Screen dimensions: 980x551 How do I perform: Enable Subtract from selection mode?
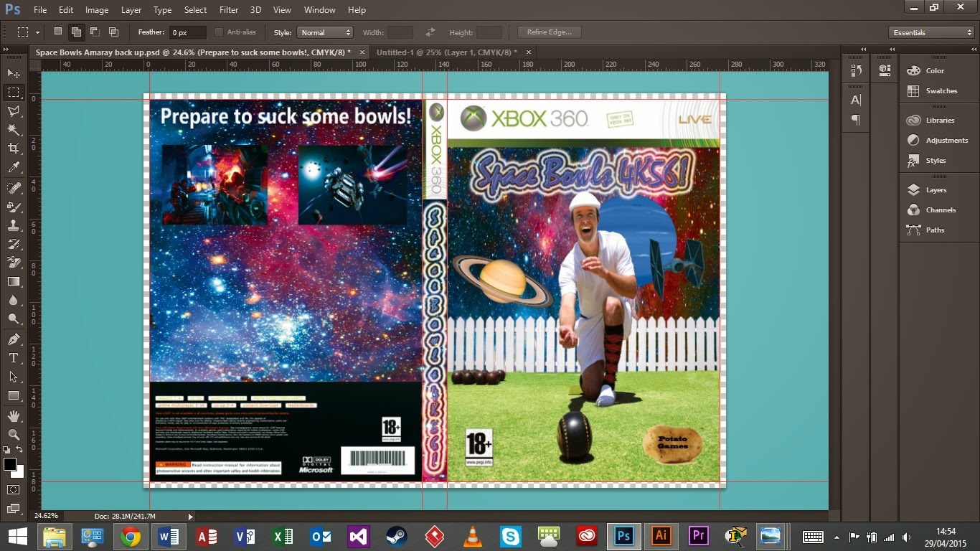(95, 32)
